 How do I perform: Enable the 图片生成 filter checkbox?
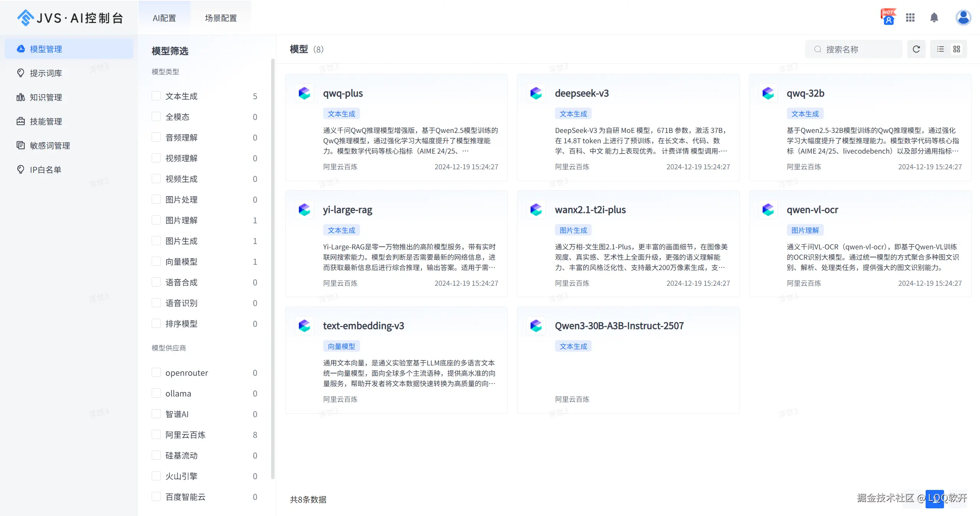pos(156,241)
